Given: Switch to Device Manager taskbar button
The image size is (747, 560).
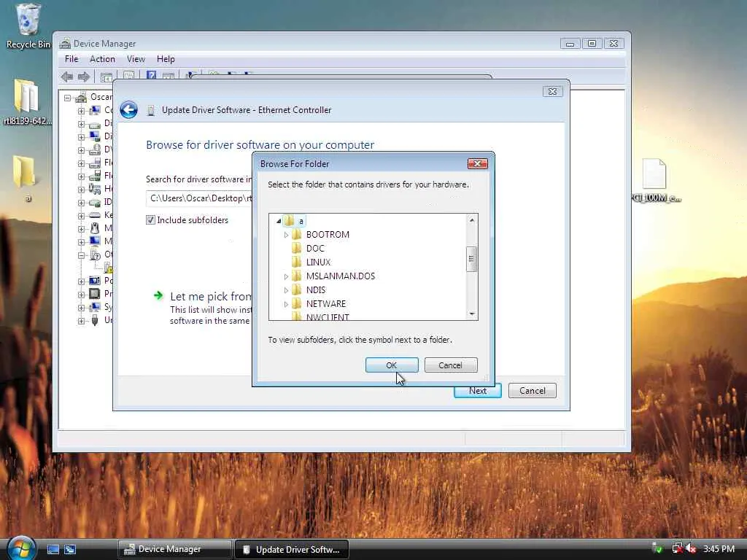Looking at the screenshot, I should click(x=174, y=550).
